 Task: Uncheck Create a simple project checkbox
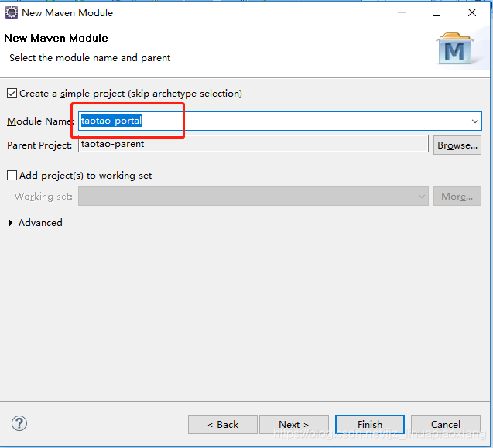pyautogui.click(x=12, y=94)
